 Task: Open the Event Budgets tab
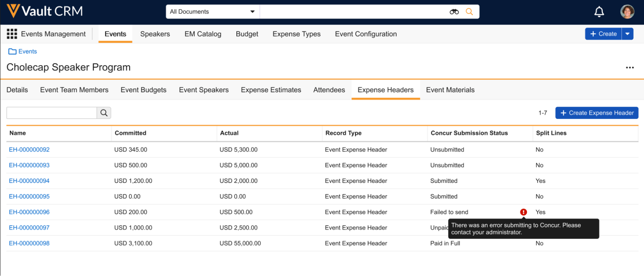tap(143, 90)
